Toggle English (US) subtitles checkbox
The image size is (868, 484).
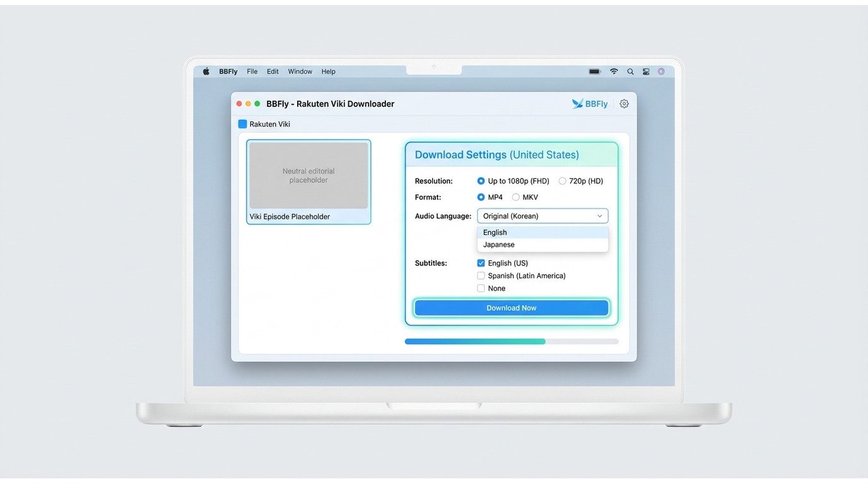tap(481, 263)
